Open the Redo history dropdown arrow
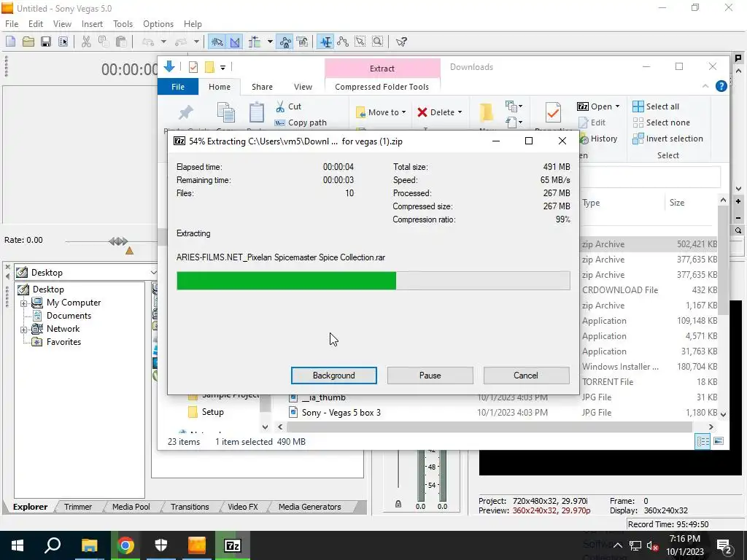Viewport: 747px width, 560px height. click(196, 42)
